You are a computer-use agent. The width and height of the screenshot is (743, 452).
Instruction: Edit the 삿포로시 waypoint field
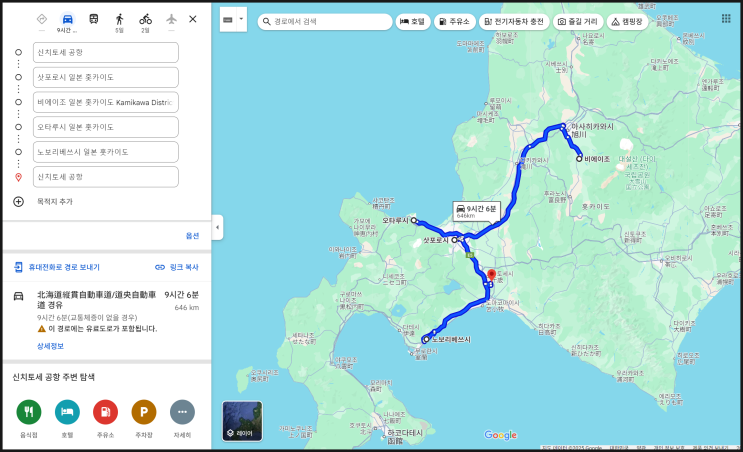tap(106, 77)
